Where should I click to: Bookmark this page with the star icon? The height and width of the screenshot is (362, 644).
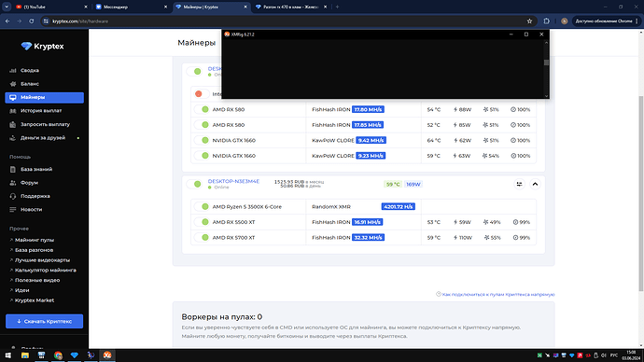[529, 21]
